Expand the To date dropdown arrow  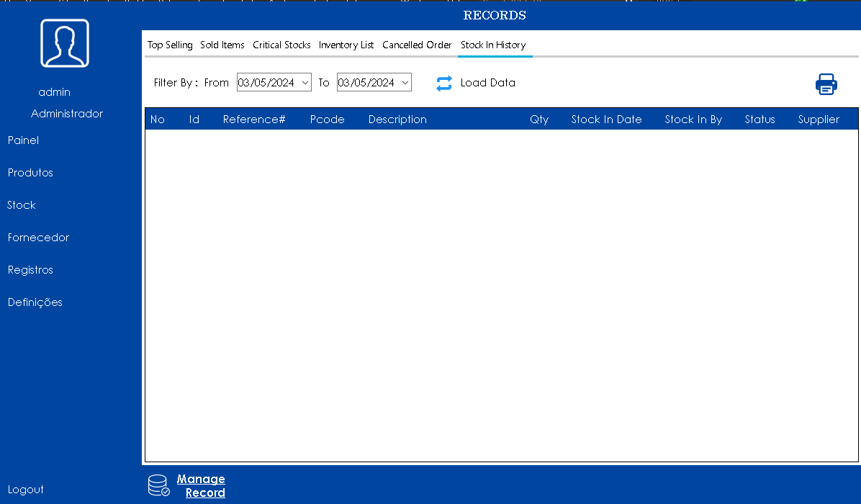[x=405, y=83]
